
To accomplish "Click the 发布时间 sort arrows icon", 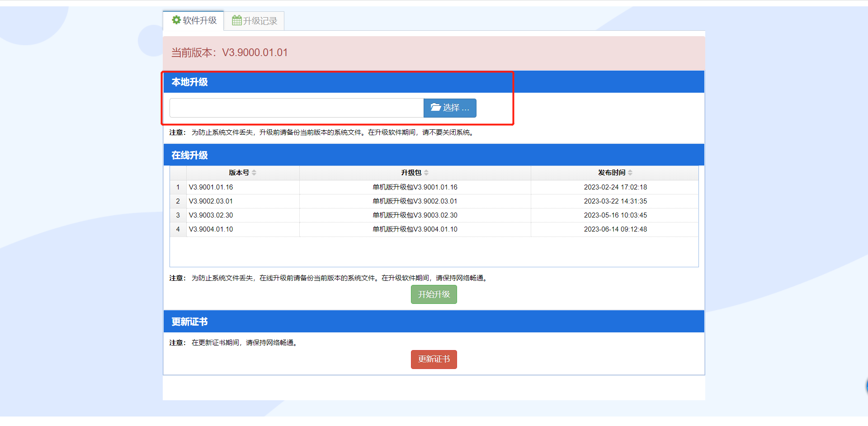I will [x=630, y=173].
